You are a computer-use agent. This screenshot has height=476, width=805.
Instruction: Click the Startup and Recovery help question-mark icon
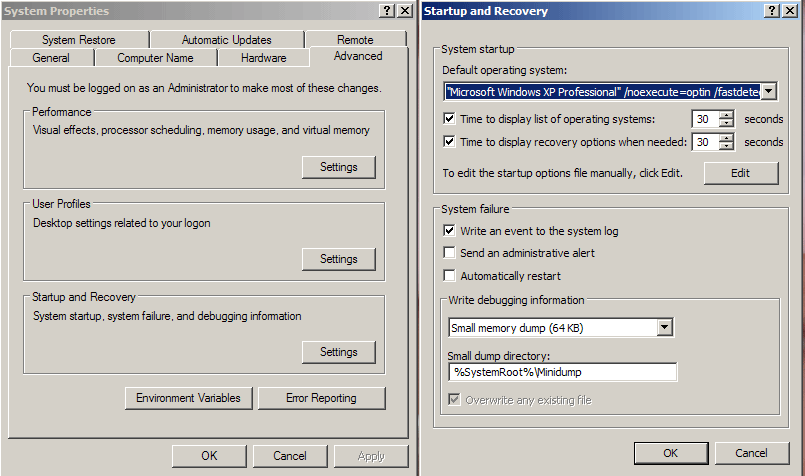tap(772, 10)
